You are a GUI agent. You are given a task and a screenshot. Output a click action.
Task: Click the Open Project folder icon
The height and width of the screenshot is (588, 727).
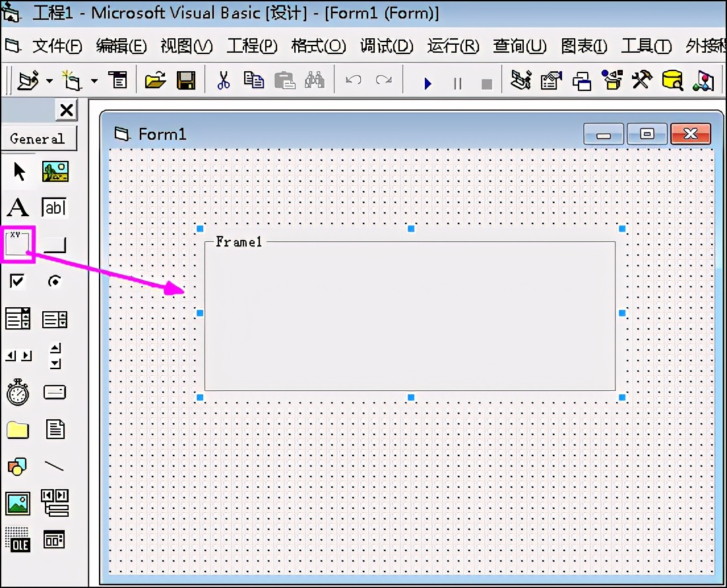click(155, 80)
